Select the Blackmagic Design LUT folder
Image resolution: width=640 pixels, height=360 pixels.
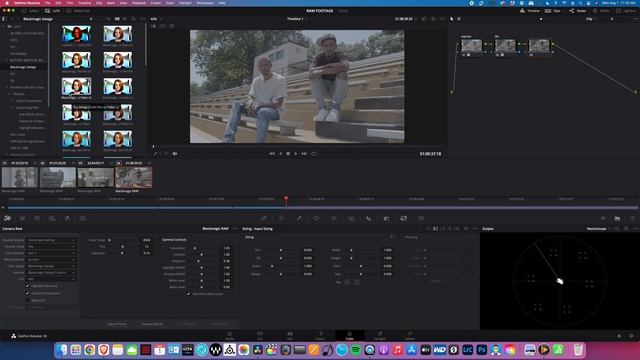[x=23, y=67]
